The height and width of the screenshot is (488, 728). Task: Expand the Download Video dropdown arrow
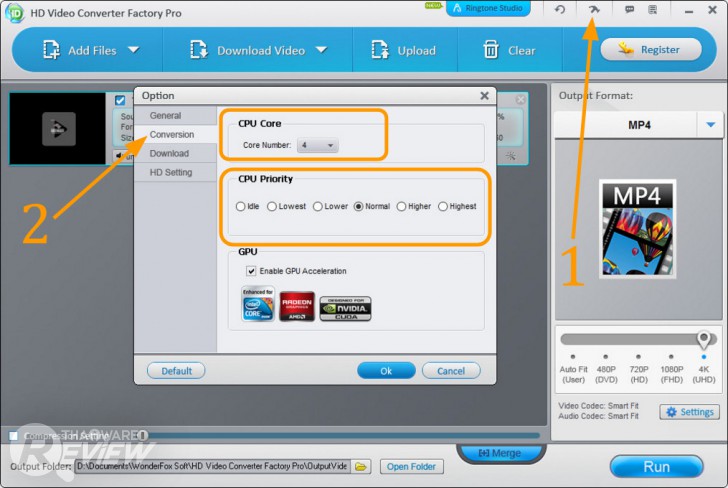pos(321,50)
